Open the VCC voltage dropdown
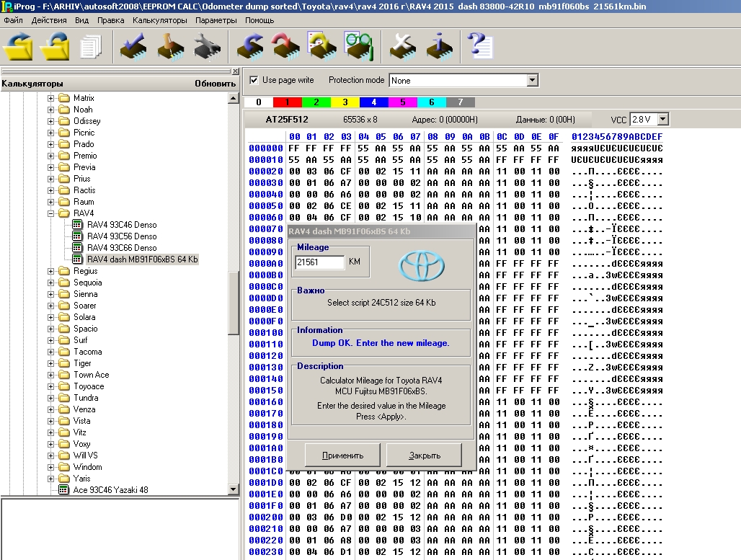 [x=662, y=119]
